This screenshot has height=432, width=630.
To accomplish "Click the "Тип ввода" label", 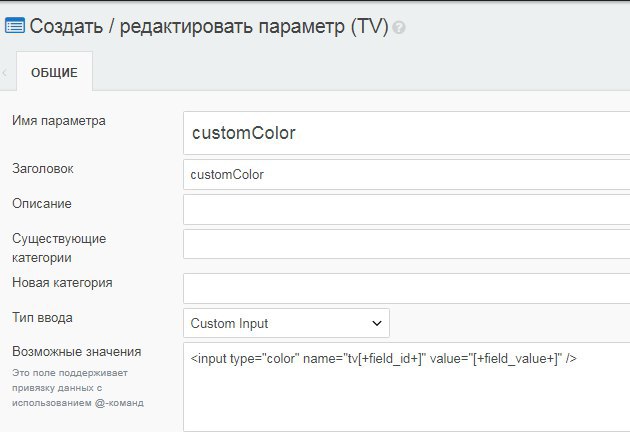I will pos(42,318).
